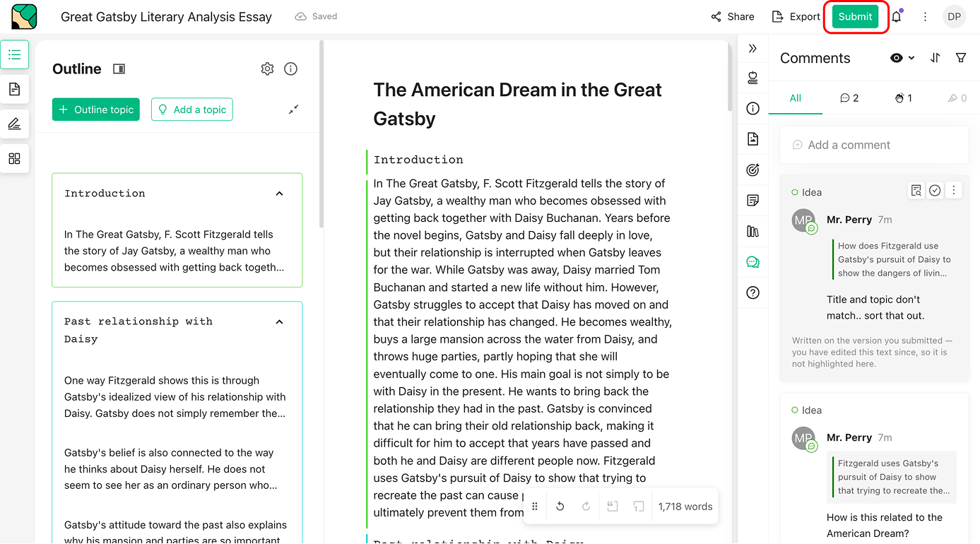Open the Outline settings gear

click(x=267, y=69)
